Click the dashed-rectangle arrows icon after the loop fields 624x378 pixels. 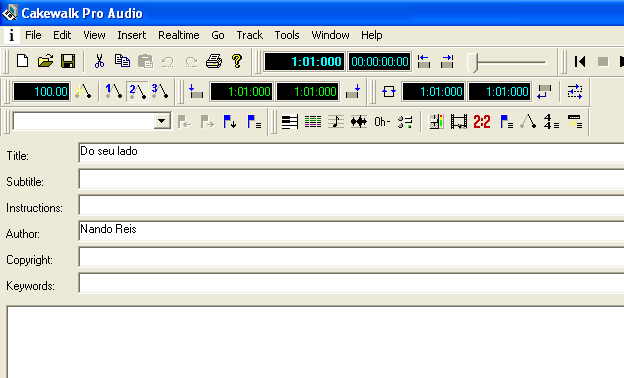(575, 92)
